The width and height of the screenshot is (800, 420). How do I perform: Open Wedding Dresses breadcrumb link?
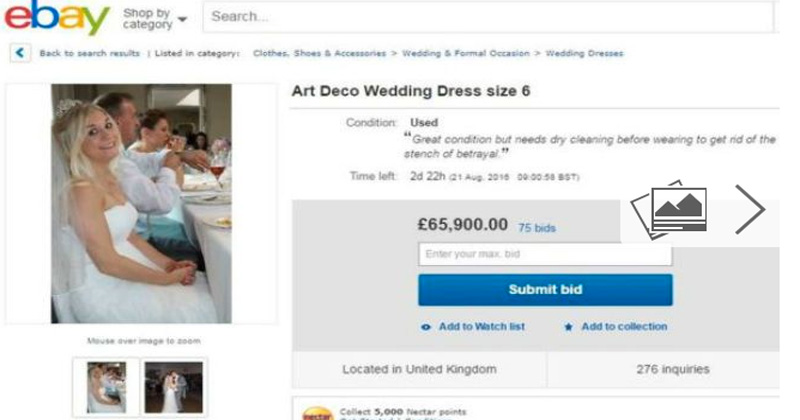[x=584, y=53]
